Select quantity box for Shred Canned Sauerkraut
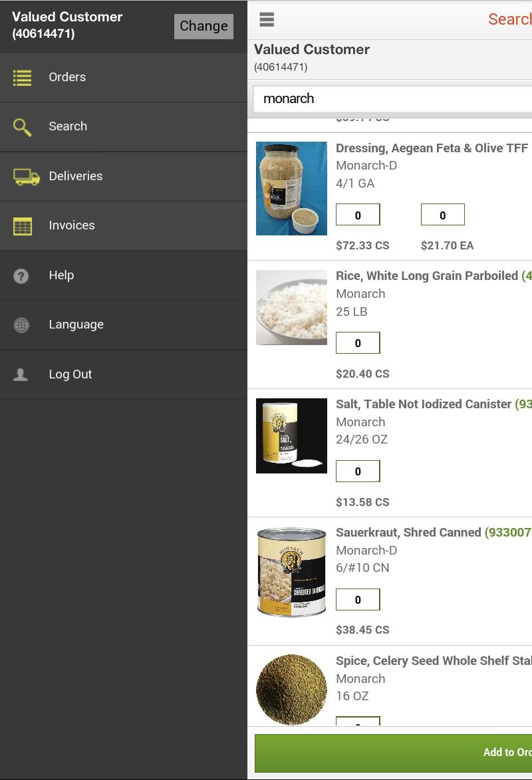The width and height of the screenshot is (532, 780). (x=358, y=600)
